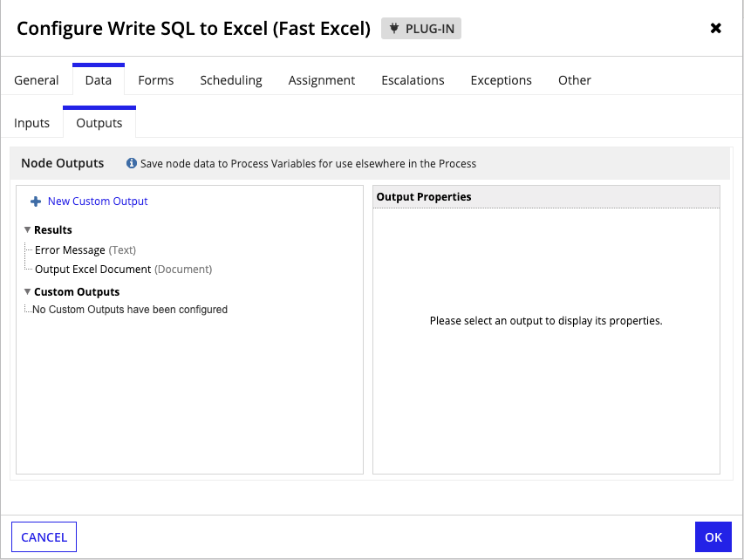Click the plus icon for New Custom Output
Viewport: 744px width, 560px height.
[36, 201]
